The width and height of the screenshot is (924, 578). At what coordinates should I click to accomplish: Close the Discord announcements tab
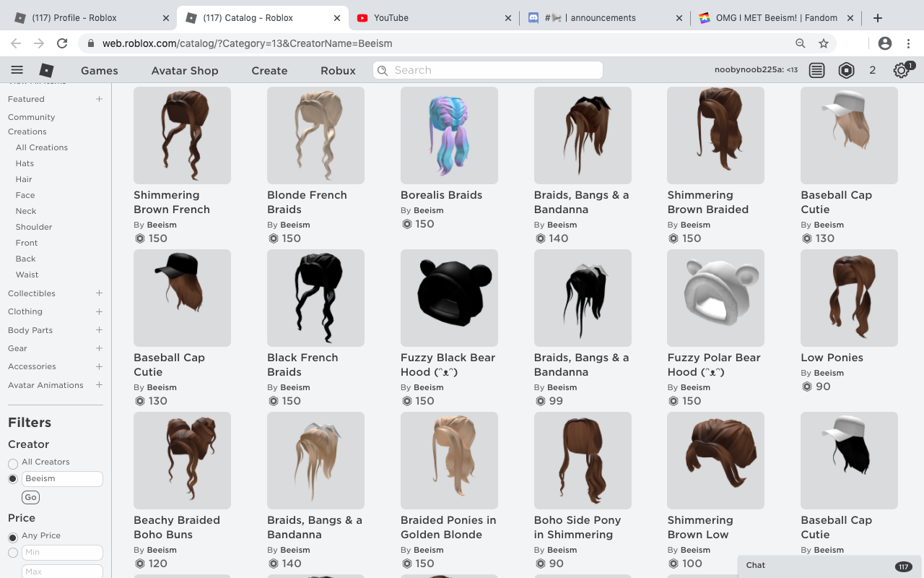(679, 18)
